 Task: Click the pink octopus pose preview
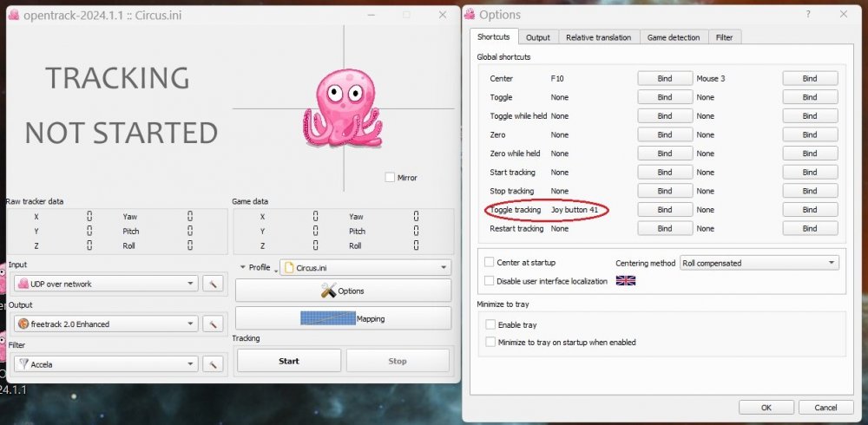(342, 110)
